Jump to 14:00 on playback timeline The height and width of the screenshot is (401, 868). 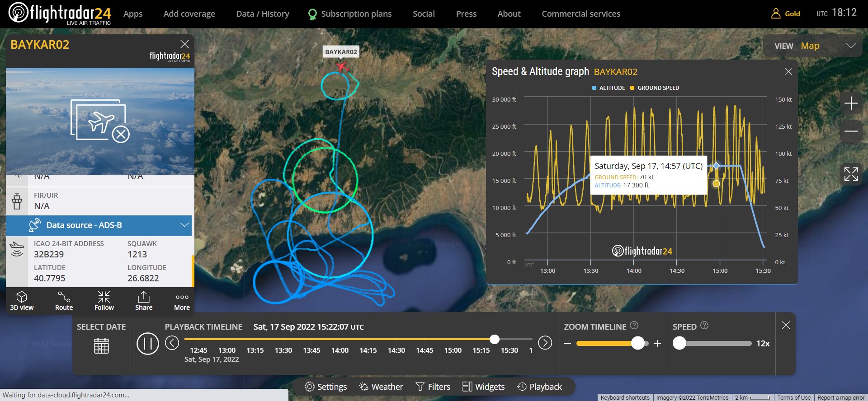pos(340,350)
